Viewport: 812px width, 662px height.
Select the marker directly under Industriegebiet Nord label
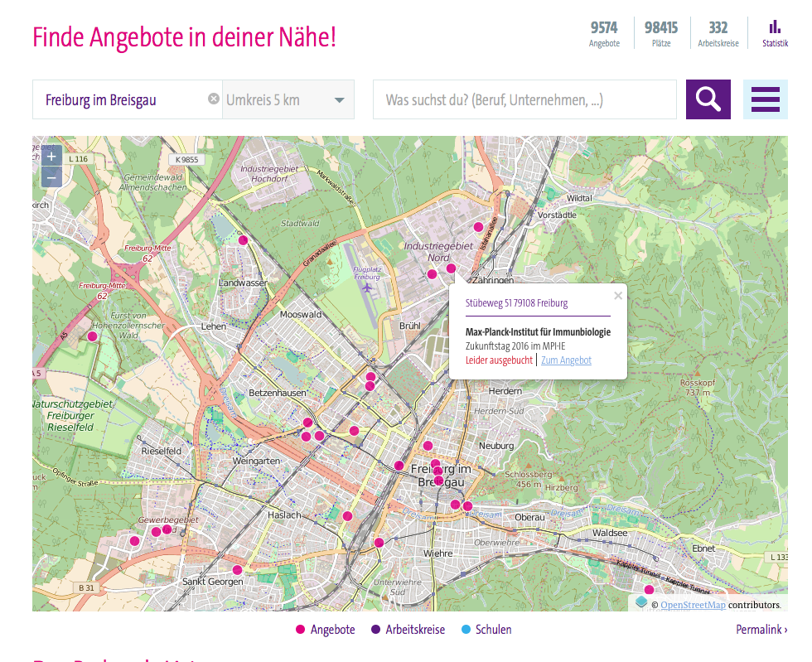[x=432, y=274]
